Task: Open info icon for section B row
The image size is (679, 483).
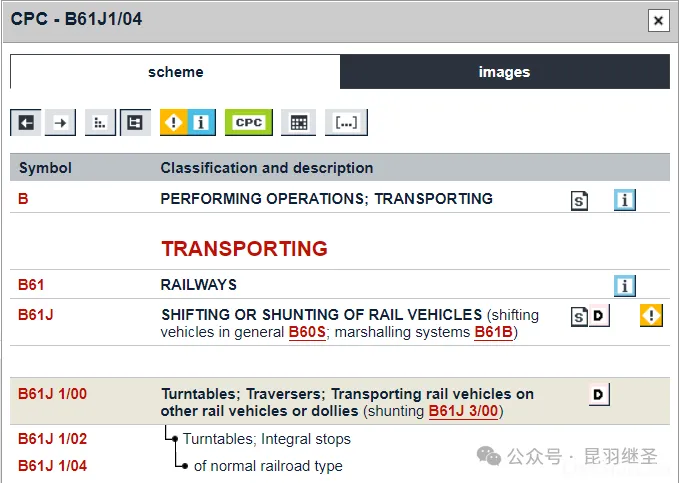Action: click(625, 200)
